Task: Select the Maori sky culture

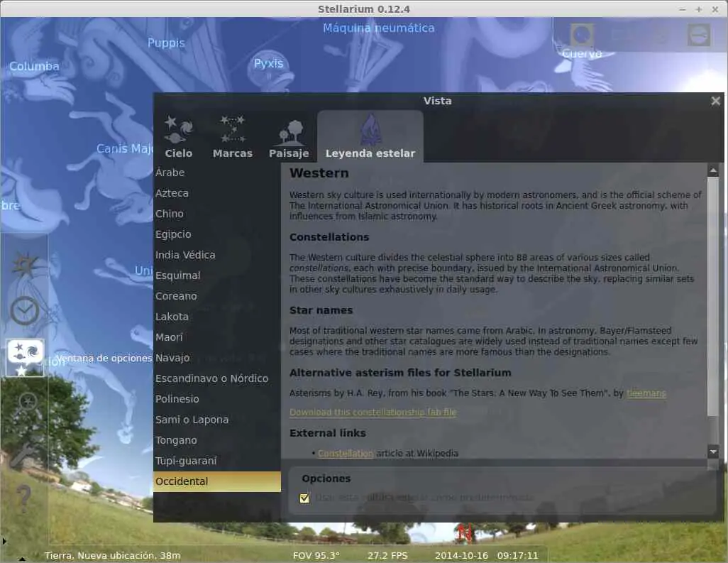Action: [x=217, y=337]
